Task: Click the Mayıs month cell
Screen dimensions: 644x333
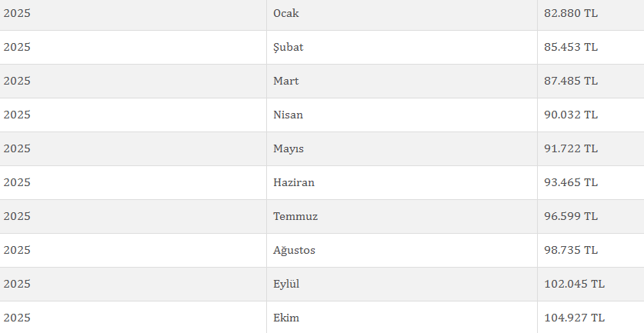Action: pyautogui.click(x=289, y=148)
